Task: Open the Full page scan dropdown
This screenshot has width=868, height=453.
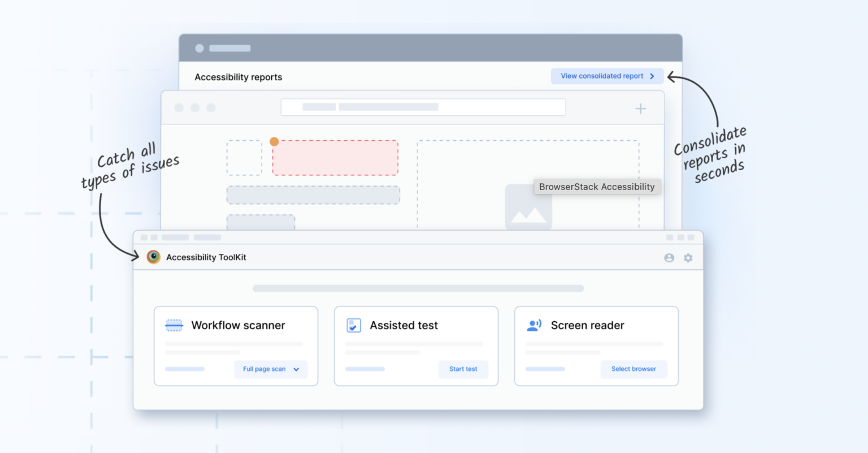Action: (271, 369)
